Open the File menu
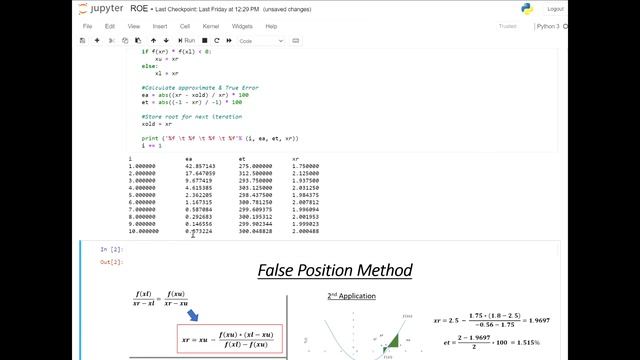640x360 pixels. pos(87,26)
